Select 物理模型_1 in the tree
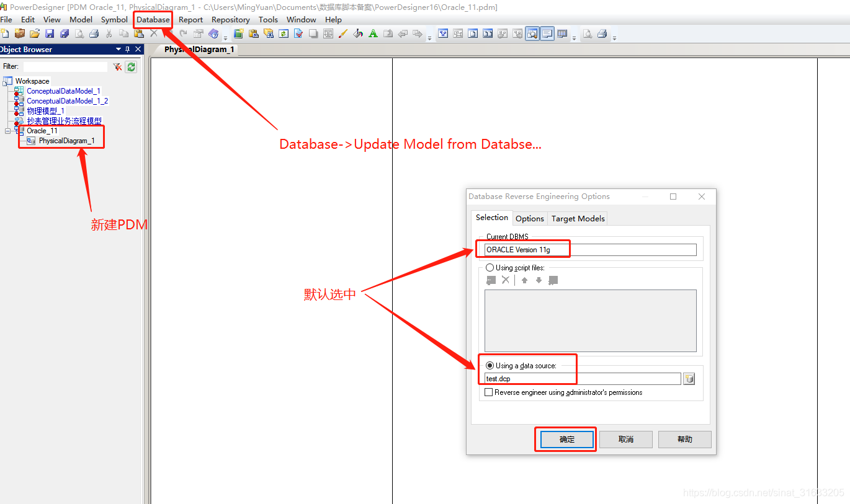 click(45, 111)
